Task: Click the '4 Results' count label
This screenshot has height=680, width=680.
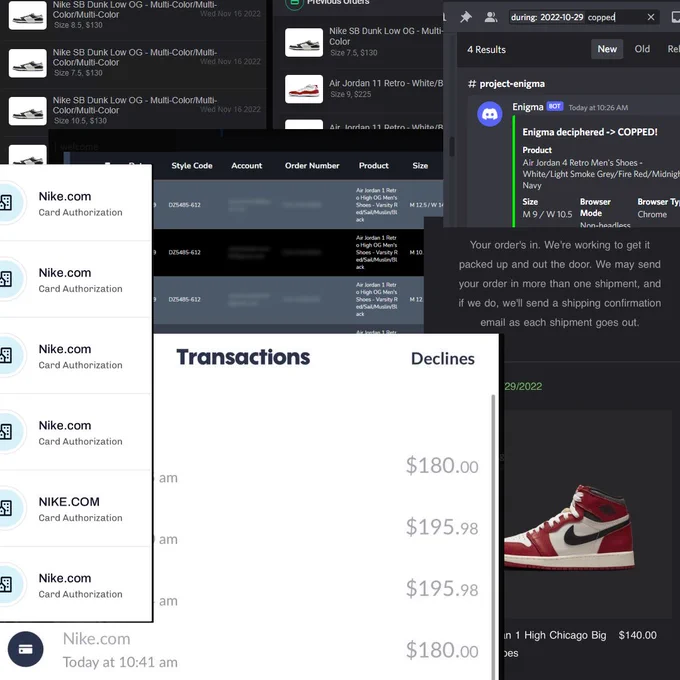Action: [486, 49]
